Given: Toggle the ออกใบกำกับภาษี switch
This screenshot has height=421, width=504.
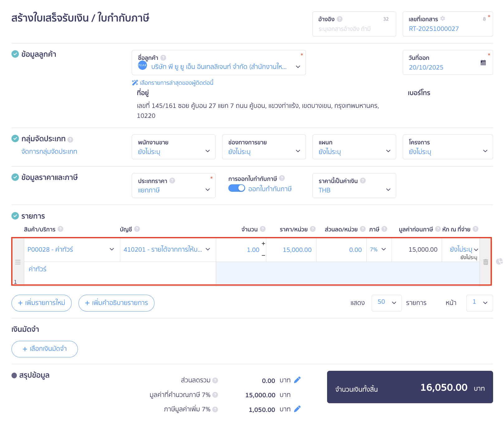Looking at the screenshot, I should point(237,188).
